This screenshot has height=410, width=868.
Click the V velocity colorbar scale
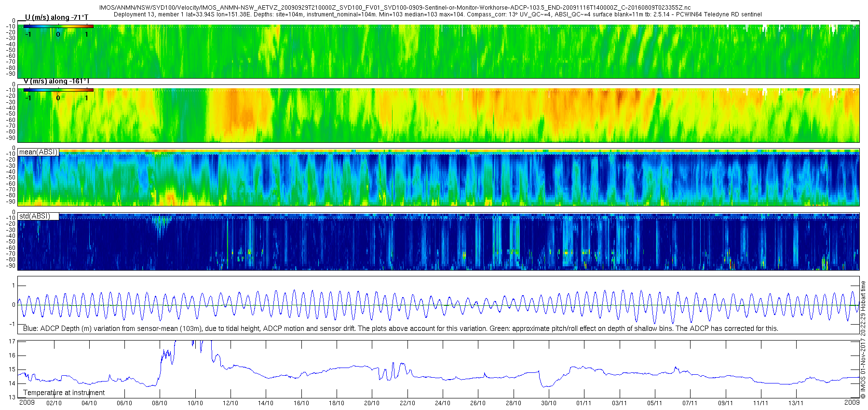(58, 90)
